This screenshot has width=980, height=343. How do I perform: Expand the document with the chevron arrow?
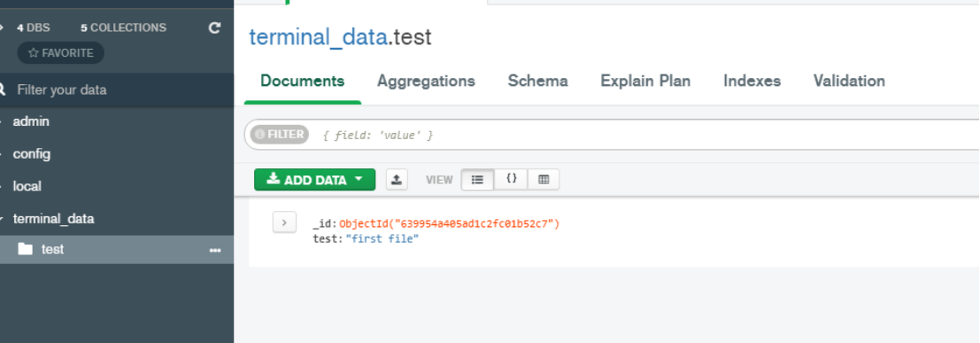pos(284,222)
